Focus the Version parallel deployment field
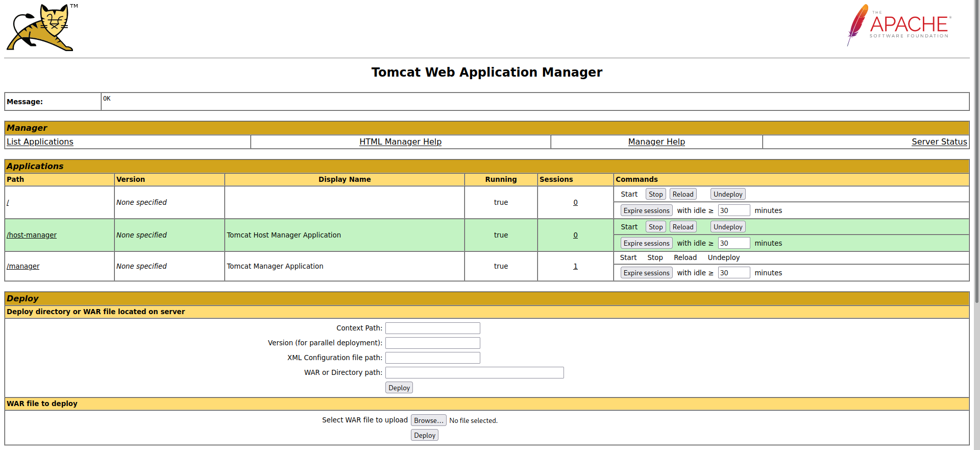The image size is (980, 450). [433, 343]
